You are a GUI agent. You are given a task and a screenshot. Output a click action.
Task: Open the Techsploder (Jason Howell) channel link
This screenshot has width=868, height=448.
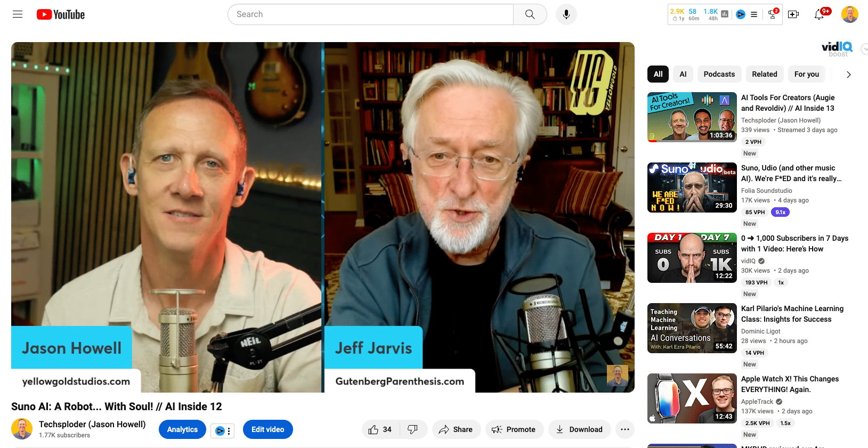(x=92, y=424)
